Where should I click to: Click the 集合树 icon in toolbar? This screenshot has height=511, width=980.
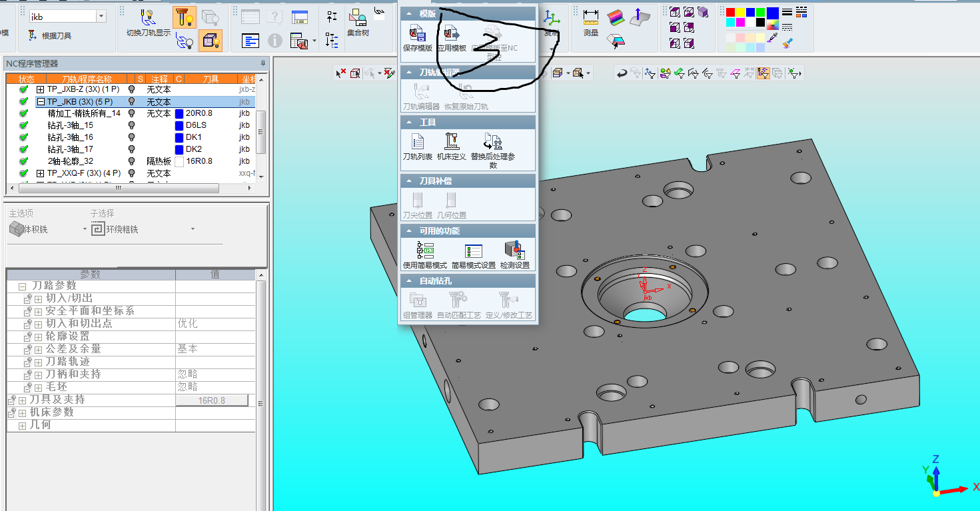358,17
